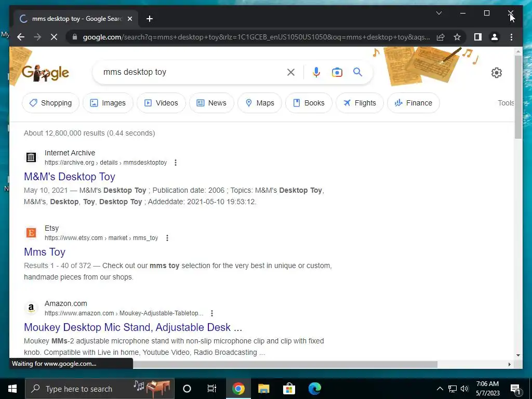The width and height of the screenshot is (532, 399).
Task: Open Chrome profile menu
Action: pos(495,37)
